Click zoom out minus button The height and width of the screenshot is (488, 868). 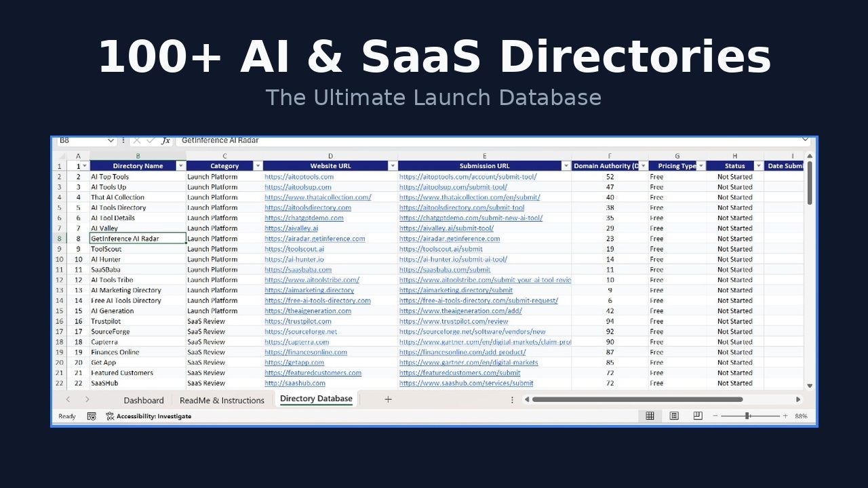[x=715, y=416]
